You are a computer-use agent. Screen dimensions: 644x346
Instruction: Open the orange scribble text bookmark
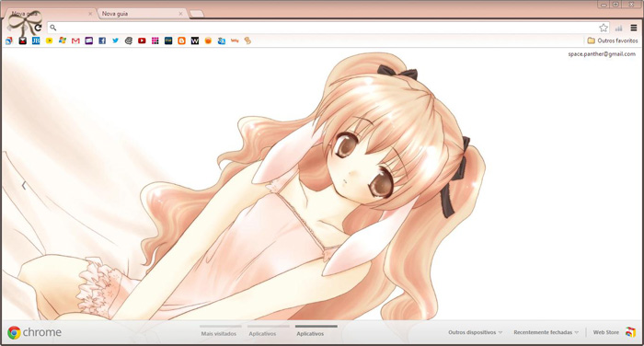(235, 40)
